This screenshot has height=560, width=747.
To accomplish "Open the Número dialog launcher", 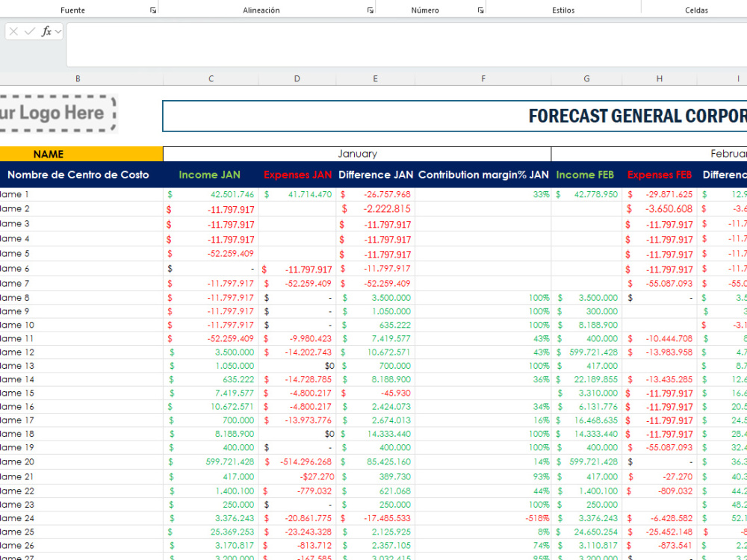I will [x=480, y=10].
